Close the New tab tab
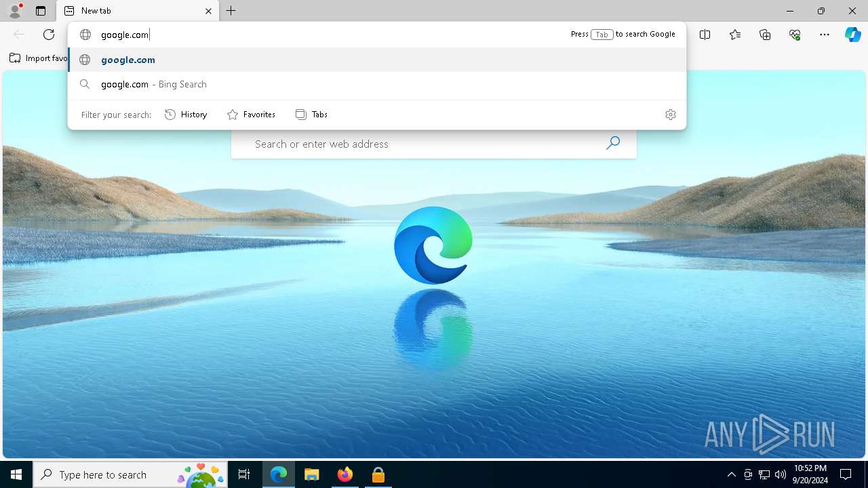The image size is (868, 488). pos(208,11)
